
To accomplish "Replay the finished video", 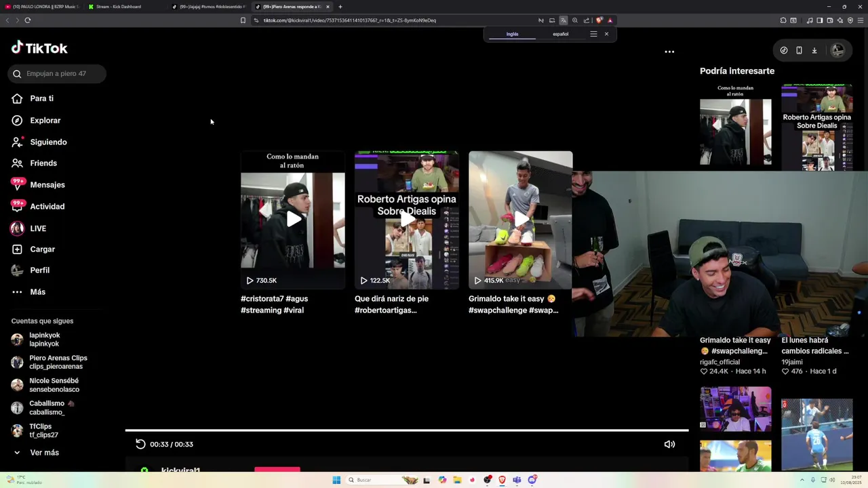I will [x=140, y=444].
